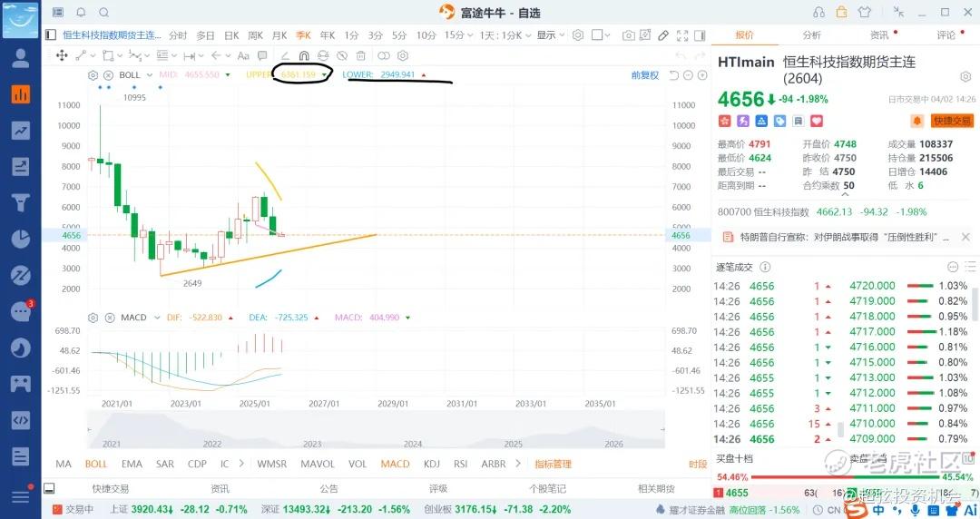Switch to the 分析 tab
980x519 pixels.
click(812, 35)
